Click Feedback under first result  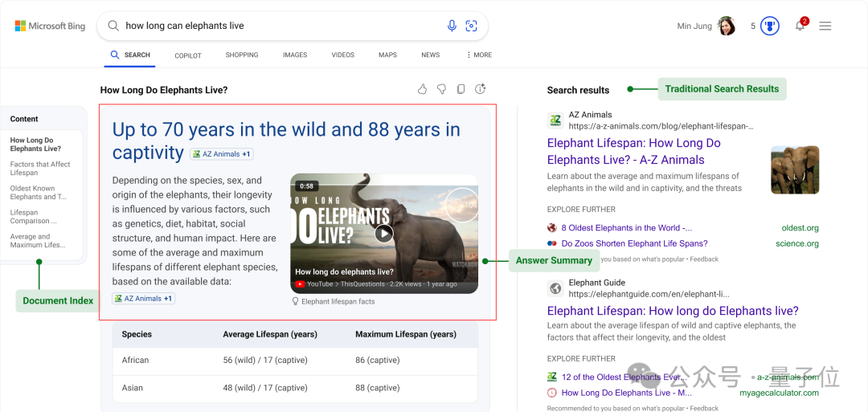pyautogui.click(x=704, y=259)
